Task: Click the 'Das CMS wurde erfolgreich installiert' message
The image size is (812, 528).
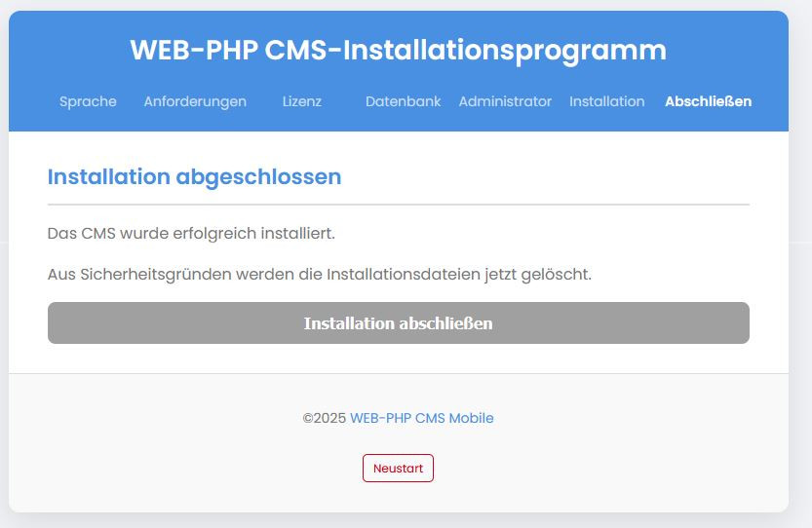Action: pyautogui.click(x=191, y=234)
